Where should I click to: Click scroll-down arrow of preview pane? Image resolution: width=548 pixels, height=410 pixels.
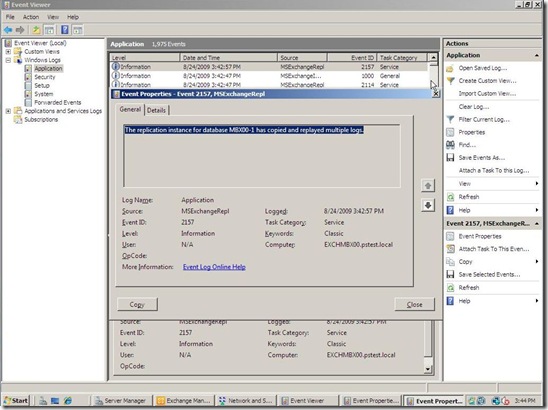(428, 369)
